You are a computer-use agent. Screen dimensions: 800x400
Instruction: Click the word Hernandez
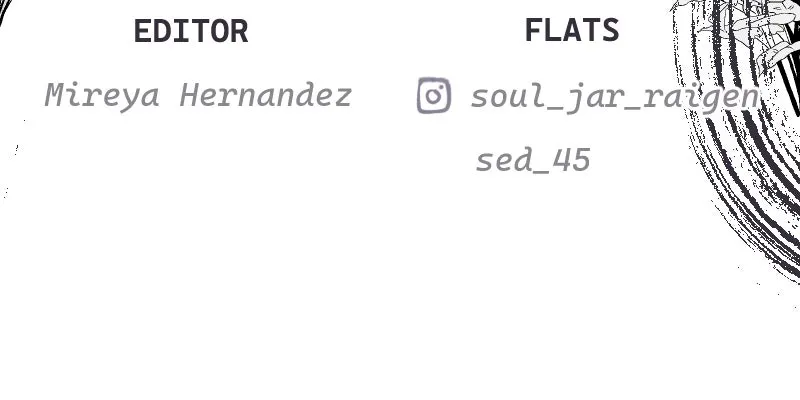pyautogui.click(x=266, y=95)
